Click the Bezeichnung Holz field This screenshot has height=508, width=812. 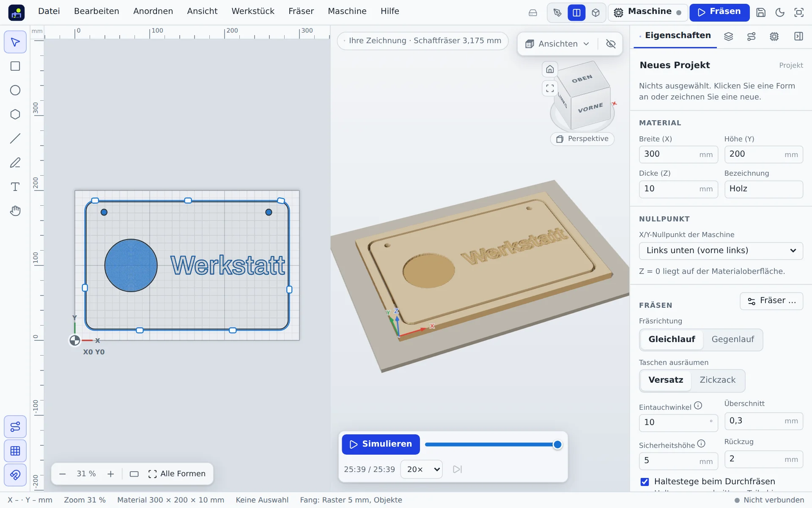(763, 189)
